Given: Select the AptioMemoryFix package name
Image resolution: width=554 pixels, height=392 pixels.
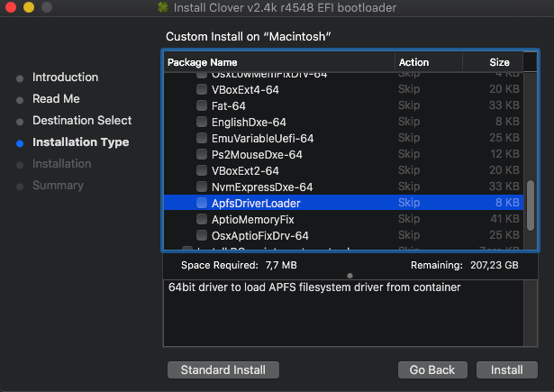Looking at the screenshot, I should click(252, 220).
